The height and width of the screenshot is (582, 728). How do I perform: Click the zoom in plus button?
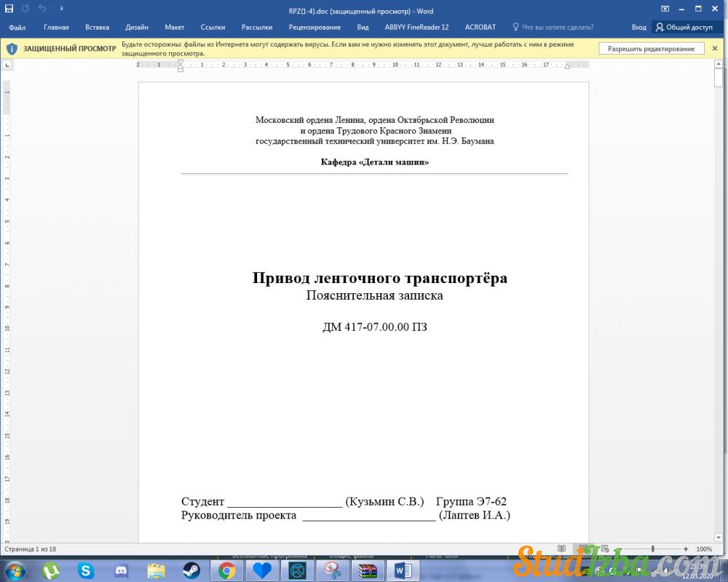(686, 549)
